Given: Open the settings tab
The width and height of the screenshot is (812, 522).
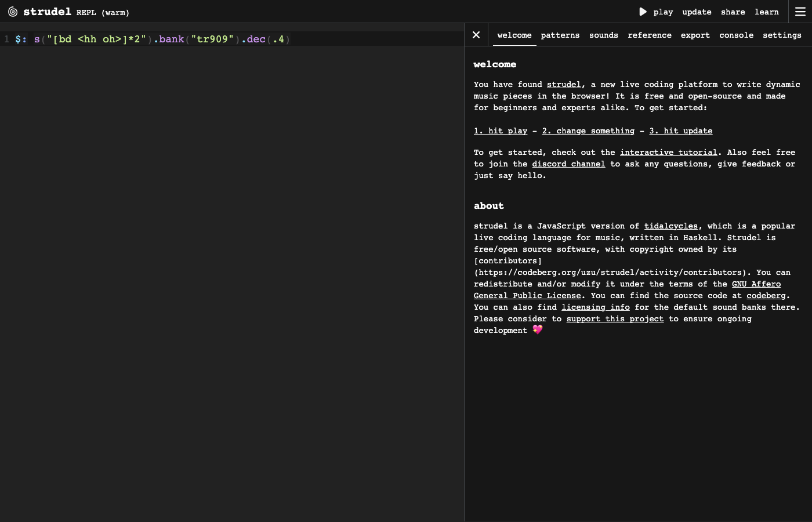Looking at the screenshot, I should [x=782, y=35].
